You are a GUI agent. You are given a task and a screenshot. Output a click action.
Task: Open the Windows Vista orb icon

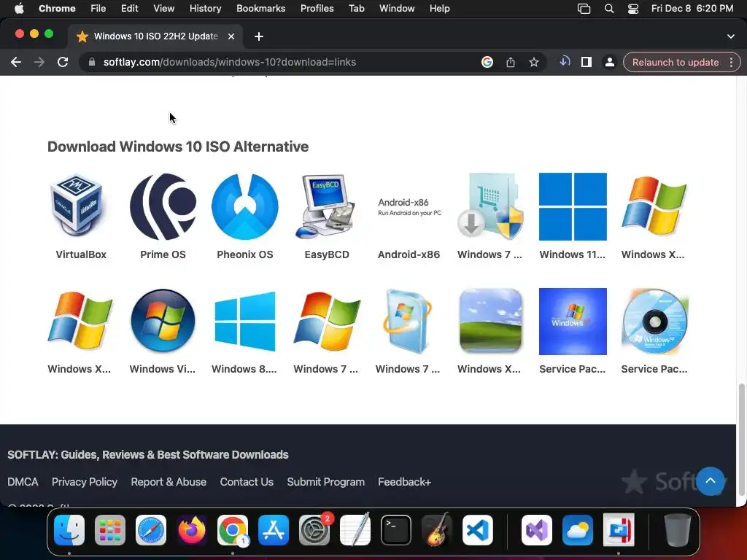tap(163, 321)
